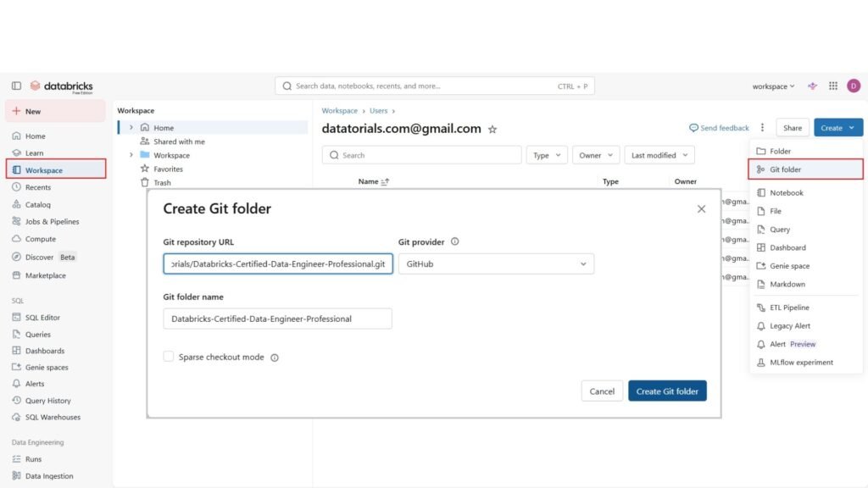
Task: Favorite this folder with star icon
Action: (492, 130)
